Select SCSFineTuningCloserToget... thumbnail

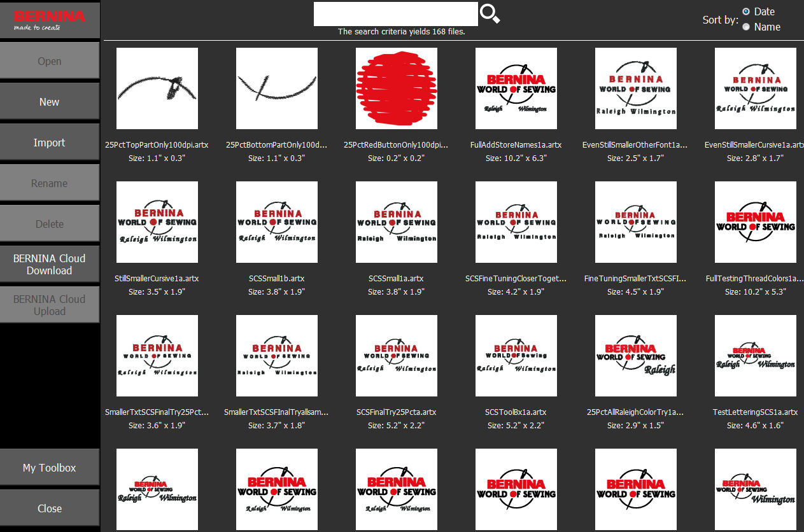pos(516,222)
